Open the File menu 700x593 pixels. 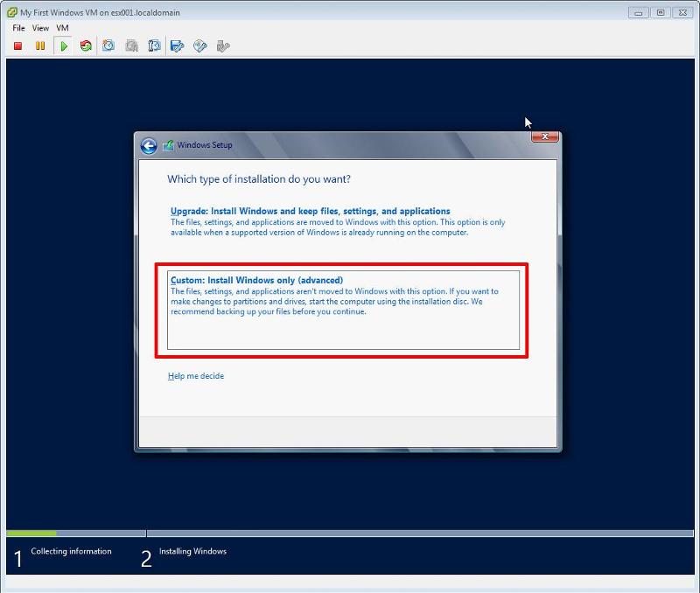(x=18, y=28)
